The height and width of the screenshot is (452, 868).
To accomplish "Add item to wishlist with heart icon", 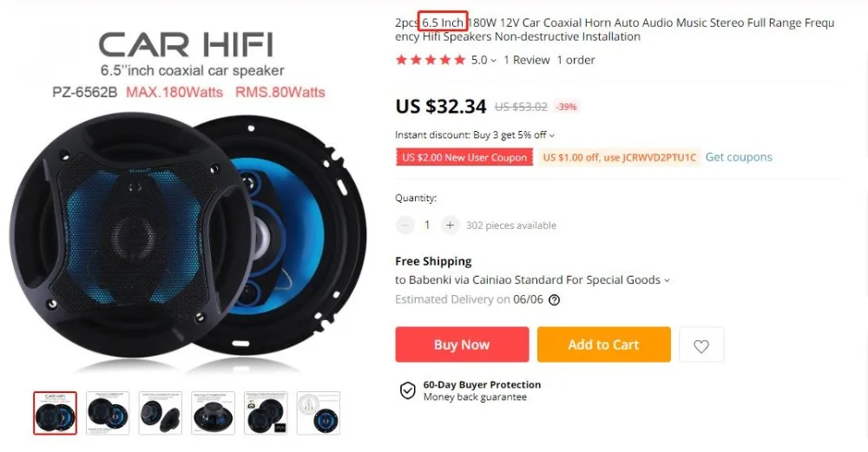I will click(701, 344).
